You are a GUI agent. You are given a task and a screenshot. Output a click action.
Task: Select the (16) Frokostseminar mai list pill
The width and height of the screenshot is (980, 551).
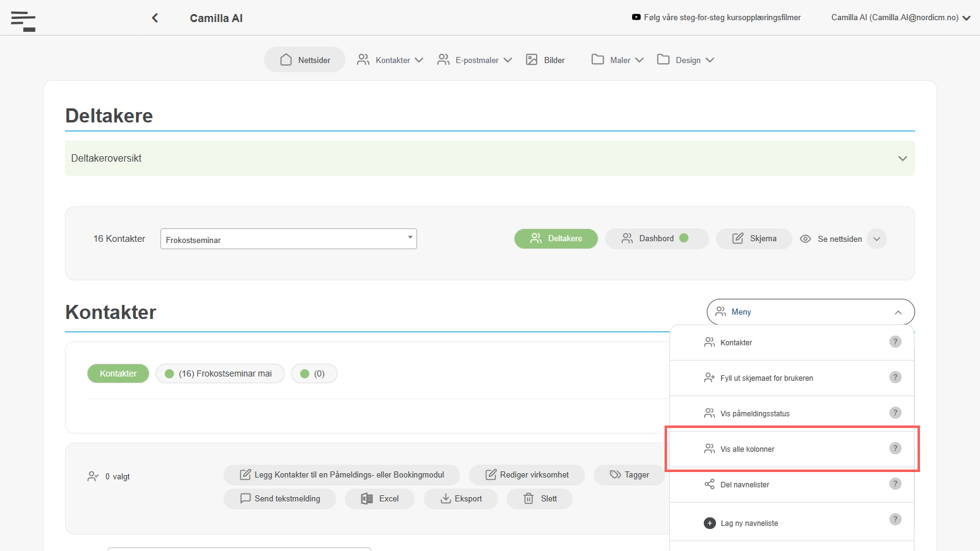pyautogui.click(x=220, y=373)
